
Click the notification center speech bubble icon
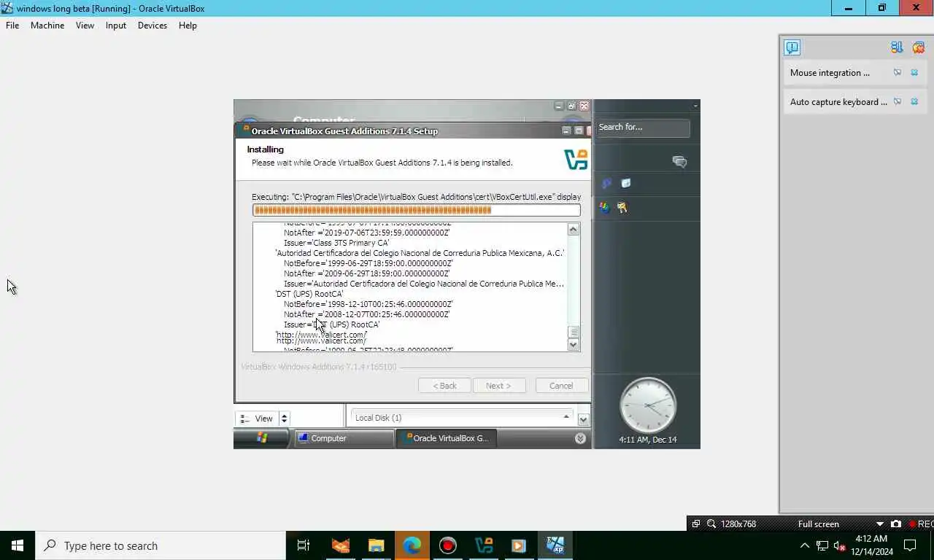792,47
